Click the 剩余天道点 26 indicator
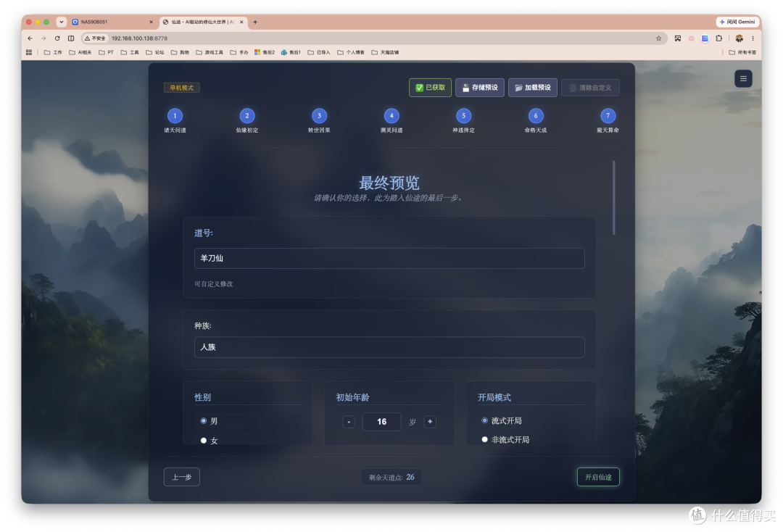The image size is (783, 532). [391, 477]
